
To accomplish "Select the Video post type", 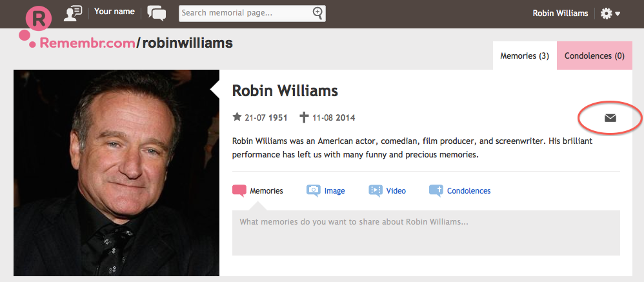I will click(x=388, y=190).
